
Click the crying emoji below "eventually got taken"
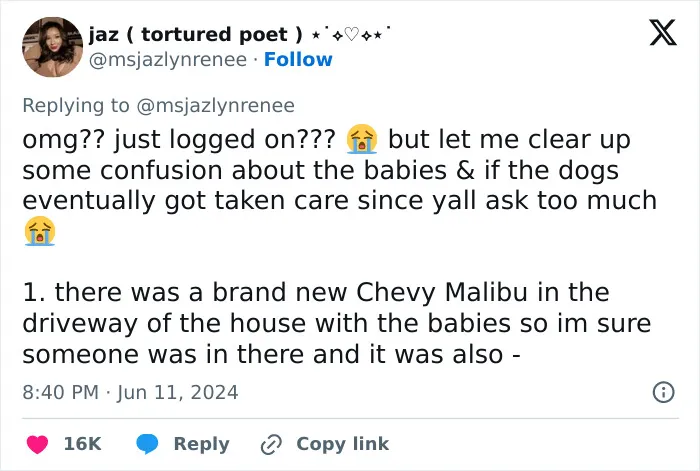(40, 231)
